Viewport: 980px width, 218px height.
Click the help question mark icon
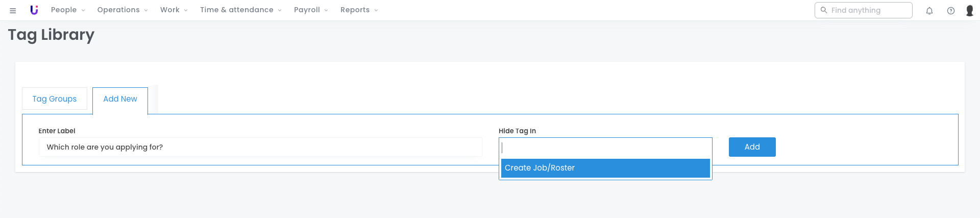tap(951, 11)
